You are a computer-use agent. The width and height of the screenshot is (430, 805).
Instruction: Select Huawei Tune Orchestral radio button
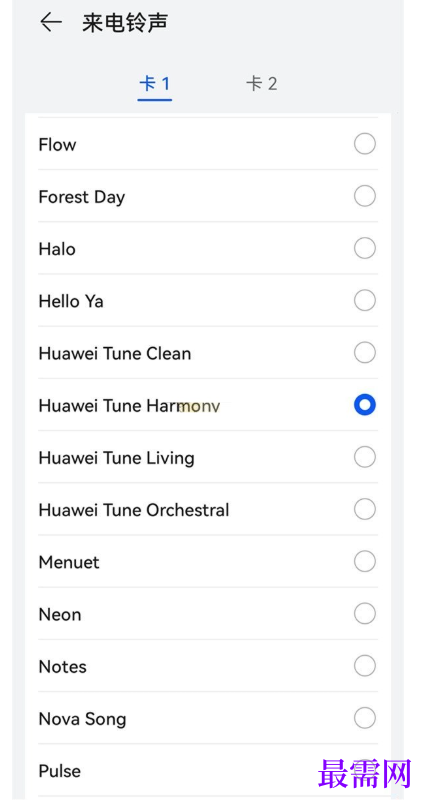[365, 509]
